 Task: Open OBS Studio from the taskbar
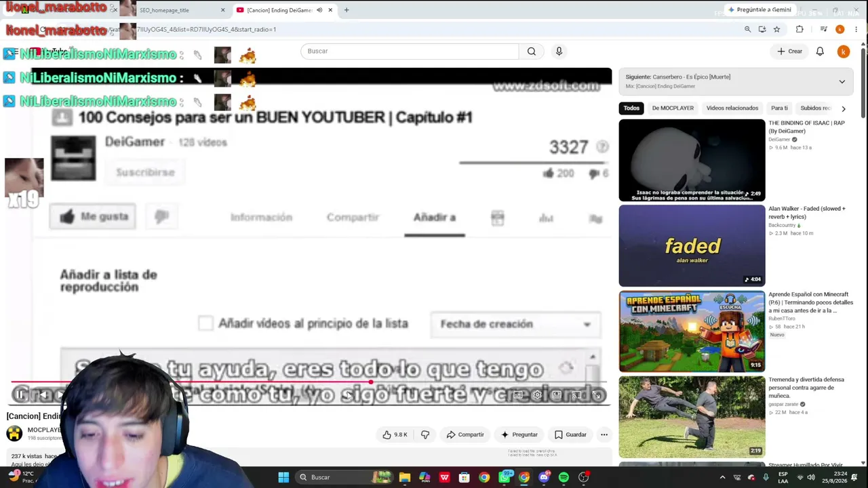tap(583, 477)
